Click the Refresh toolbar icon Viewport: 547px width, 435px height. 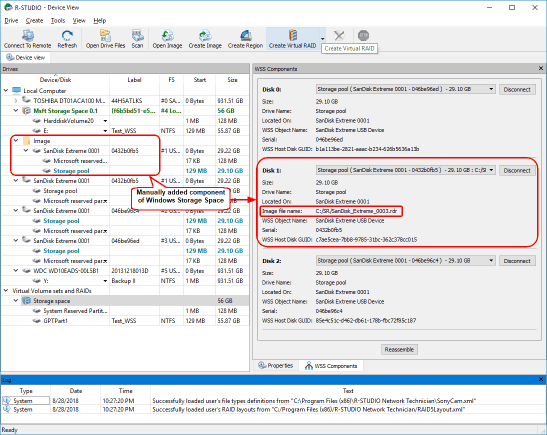point(67,36)
